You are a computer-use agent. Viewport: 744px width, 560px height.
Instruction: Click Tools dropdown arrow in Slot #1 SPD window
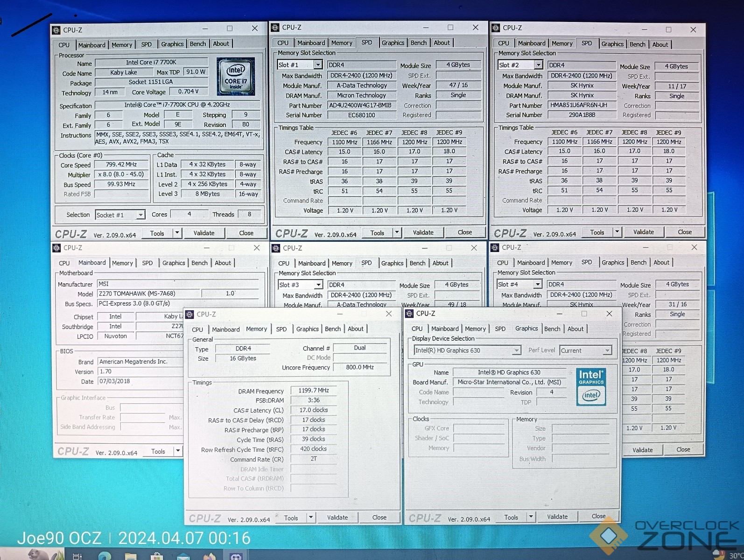(397, 232)
